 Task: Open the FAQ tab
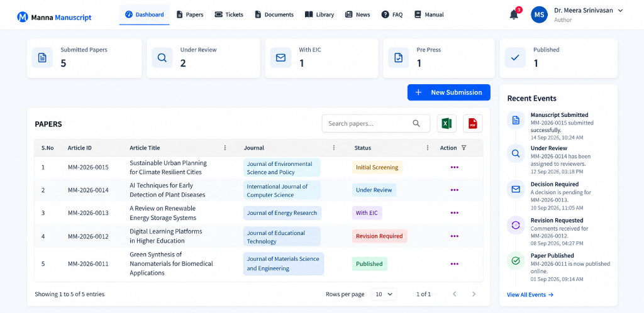[392, 14]
